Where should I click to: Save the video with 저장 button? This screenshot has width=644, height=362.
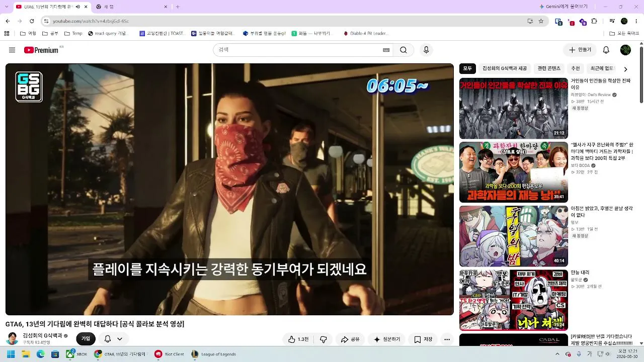point(423,339)
